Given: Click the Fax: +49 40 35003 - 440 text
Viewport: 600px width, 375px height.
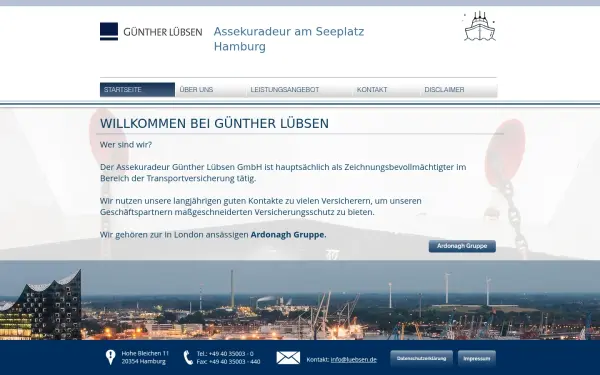Looking at the screenshot, I should point(228,362).
